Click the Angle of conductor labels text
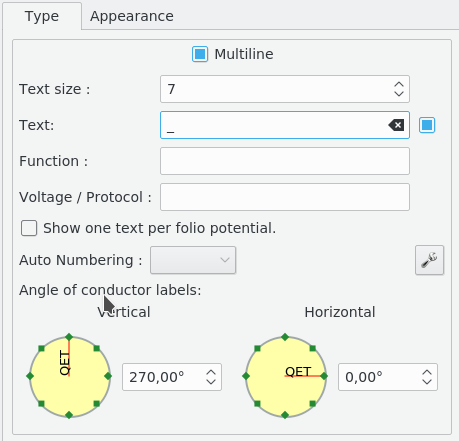The height and width of the screenshot is (441, 459). (x=110, y=290)
